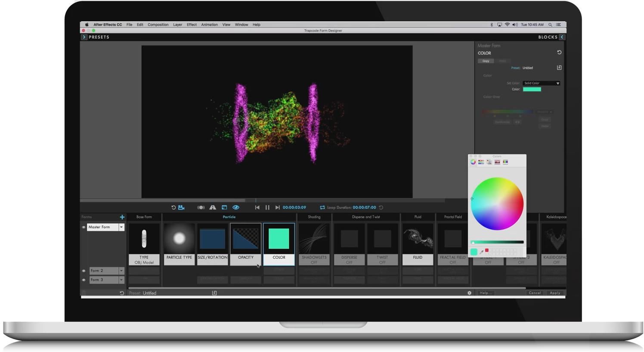Click the Apply button
Screen dimensions: 644x352
[x=554, y=293]
